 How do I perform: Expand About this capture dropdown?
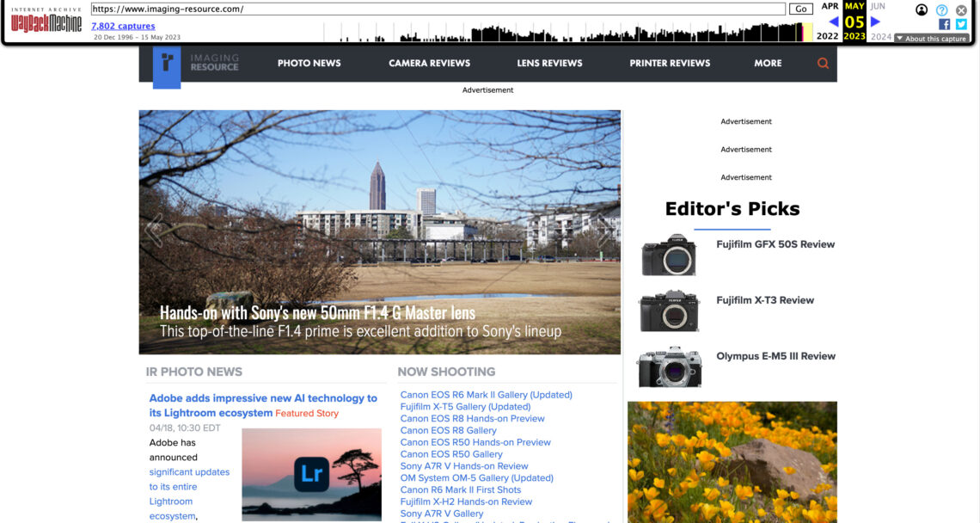[931, 38]
